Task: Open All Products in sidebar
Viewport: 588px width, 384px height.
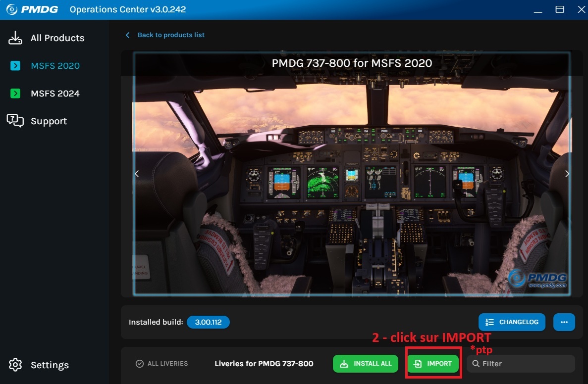Action: (x=46, y=38)
